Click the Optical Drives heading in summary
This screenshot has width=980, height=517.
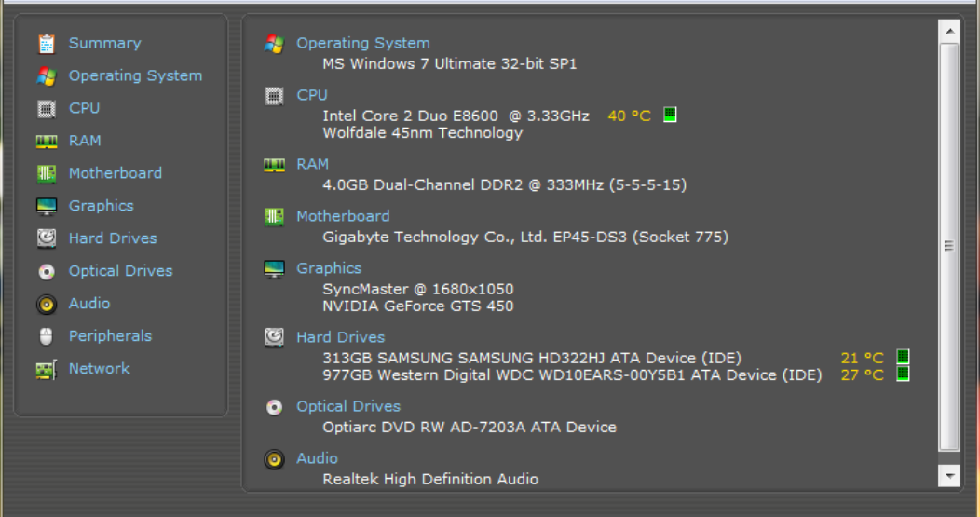(348, 406)
